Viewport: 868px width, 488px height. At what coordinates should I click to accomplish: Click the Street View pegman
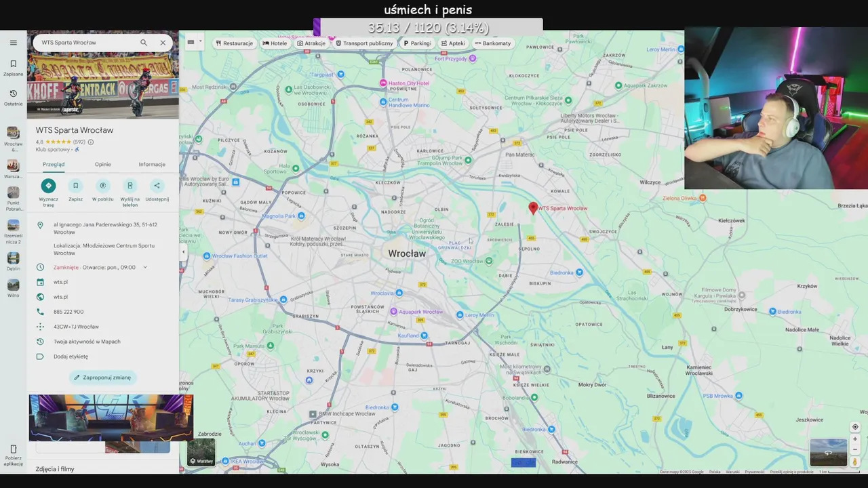click(x=855, y=462)
